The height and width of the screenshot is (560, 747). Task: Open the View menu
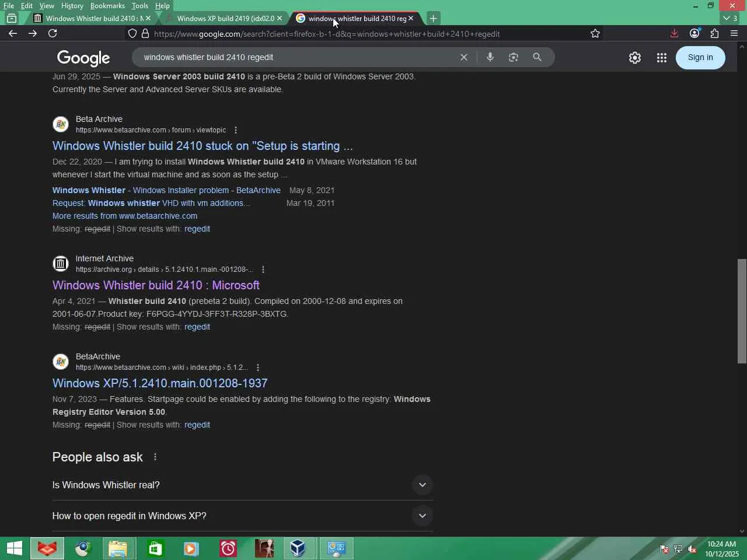(47, 6)
